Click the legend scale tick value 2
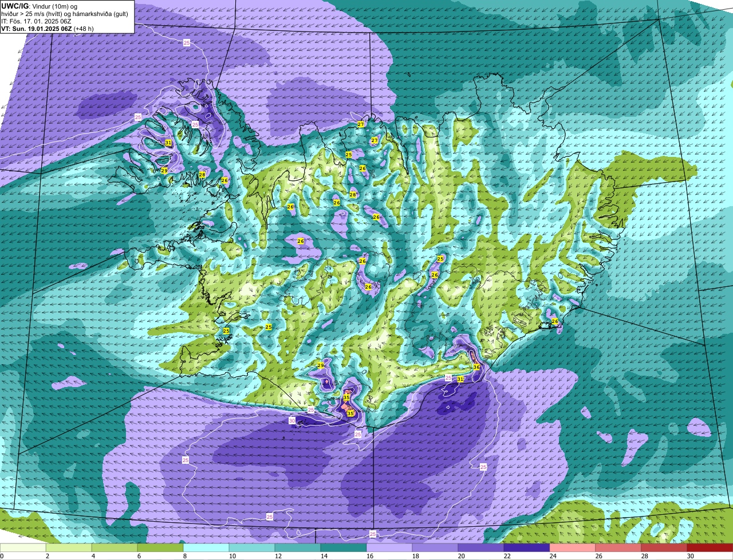Image resolution: width=733 pixels, height=560 pixels. [x=48, y=556]
